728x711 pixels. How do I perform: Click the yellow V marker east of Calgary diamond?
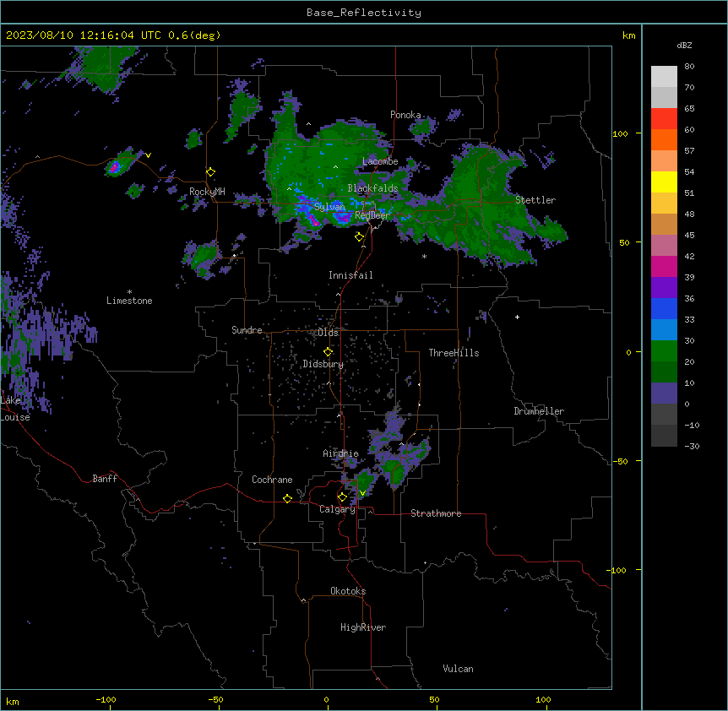point(362,493)
